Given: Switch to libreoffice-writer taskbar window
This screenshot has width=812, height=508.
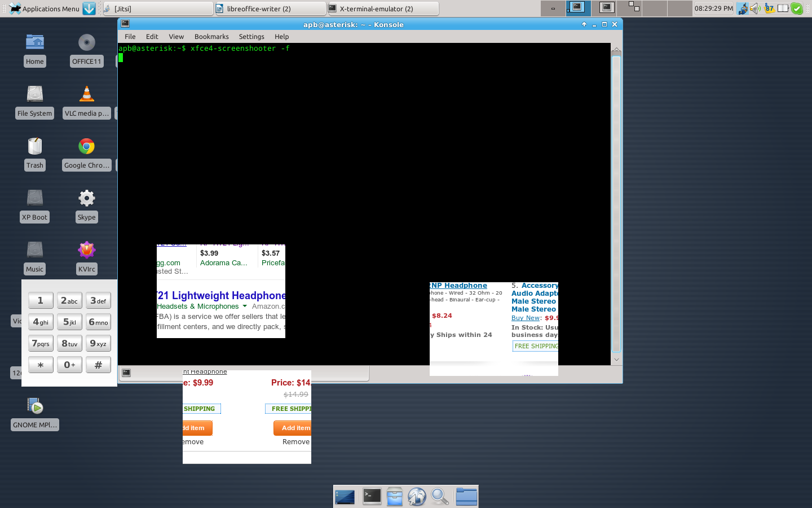Looking at the screenshot, I should pos(271,8).
